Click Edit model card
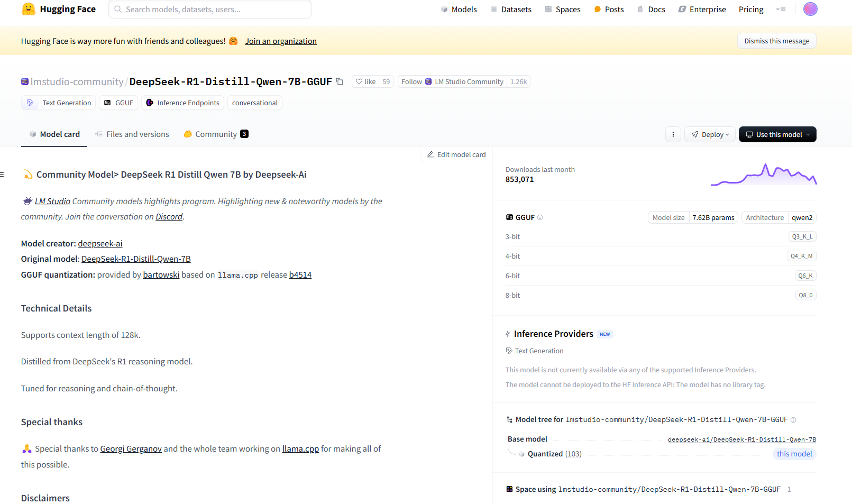This screenshot has width=852, height=504. click(456, 154)
